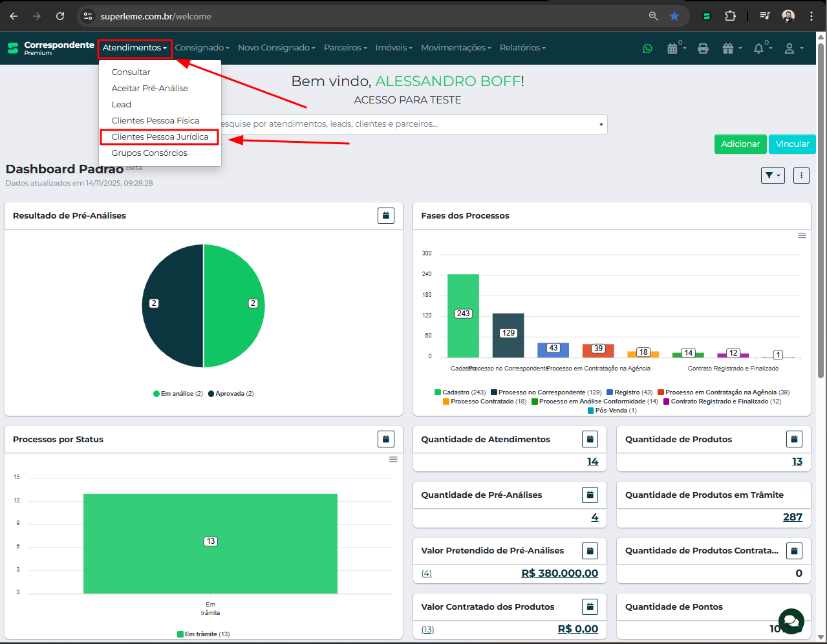Open WhatsApp icon in top navbar
The width and height of the screenshot is (827, 644).
647,48
